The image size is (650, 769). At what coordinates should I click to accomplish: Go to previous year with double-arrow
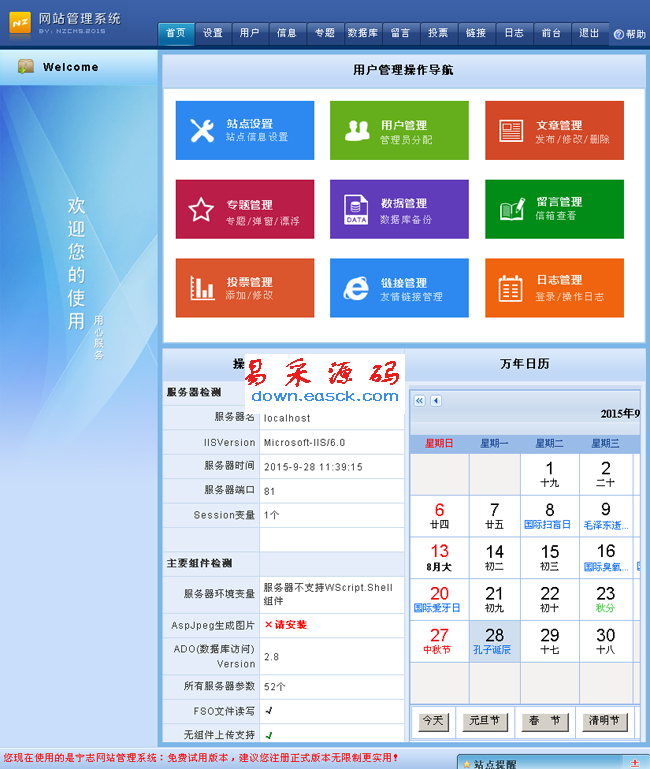tap(419, 401)
